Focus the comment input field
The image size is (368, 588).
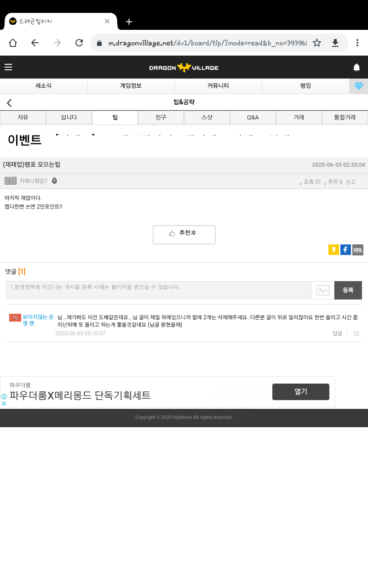click(159, 290)
